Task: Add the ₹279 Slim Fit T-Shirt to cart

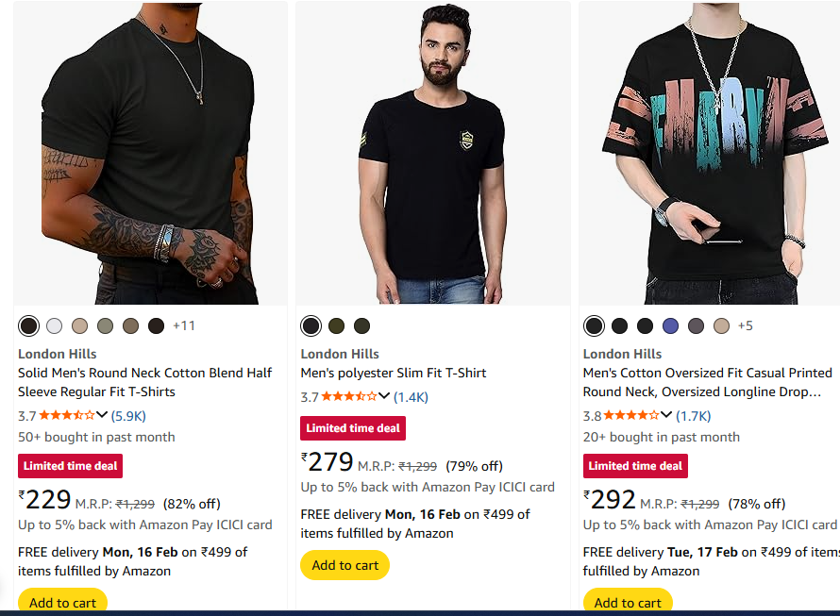Action: (x=344, y=565)
